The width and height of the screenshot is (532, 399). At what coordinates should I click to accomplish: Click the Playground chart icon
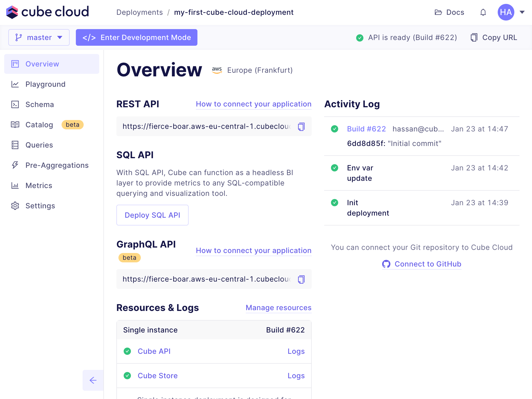pyautogui.click(x=15, y=84)
